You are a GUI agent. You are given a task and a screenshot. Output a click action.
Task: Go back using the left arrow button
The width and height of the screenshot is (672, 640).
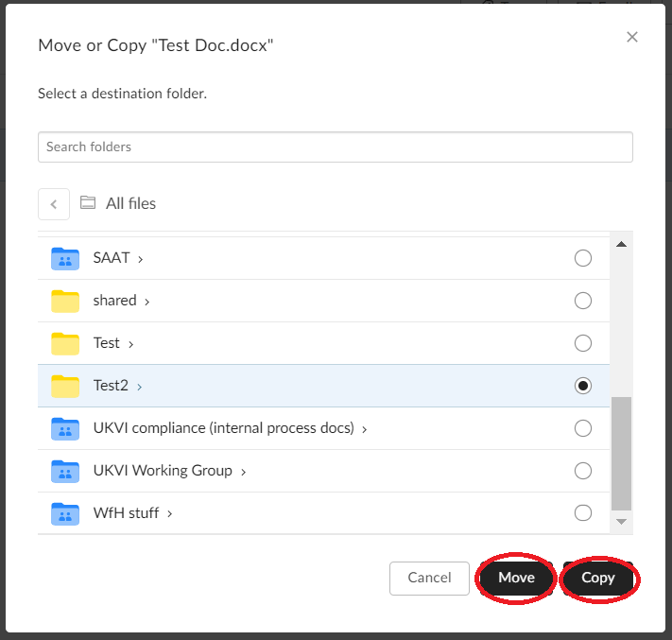click(54, 204)
